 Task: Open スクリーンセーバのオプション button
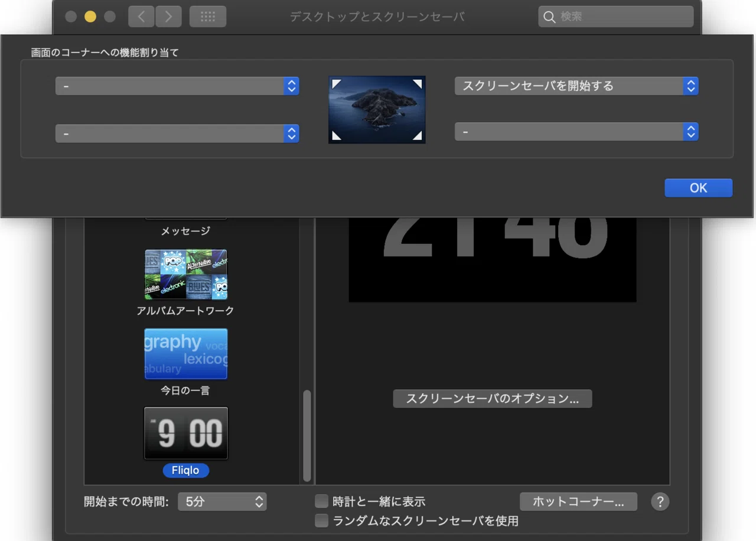[493, 399]
